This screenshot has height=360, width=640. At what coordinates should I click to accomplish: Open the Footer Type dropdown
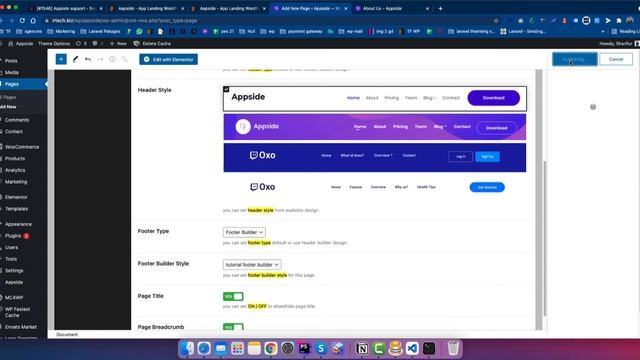(244, 232)
